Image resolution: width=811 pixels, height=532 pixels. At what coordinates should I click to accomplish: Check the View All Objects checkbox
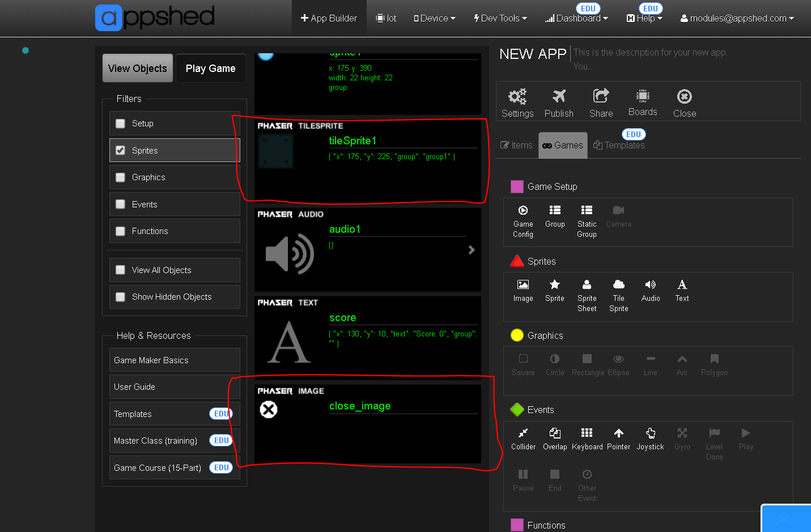120,270
